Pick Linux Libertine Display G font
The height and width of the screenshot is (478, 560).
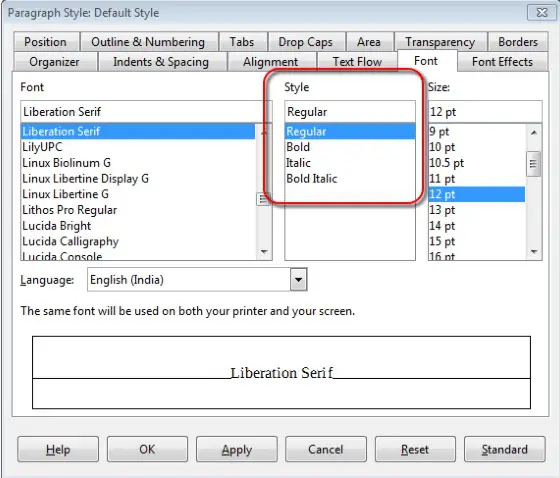click(x=138, y=178)
